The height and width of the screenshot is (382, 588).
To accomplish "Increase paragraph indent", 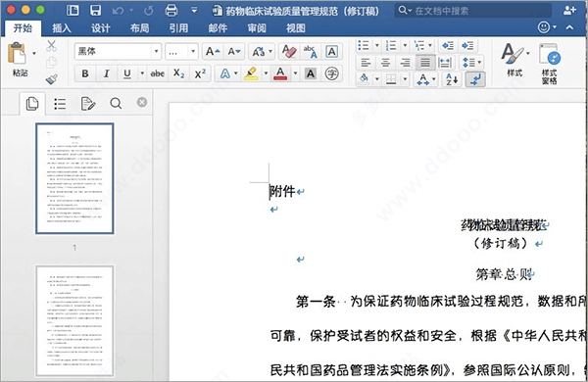I will tap(467, 46).
